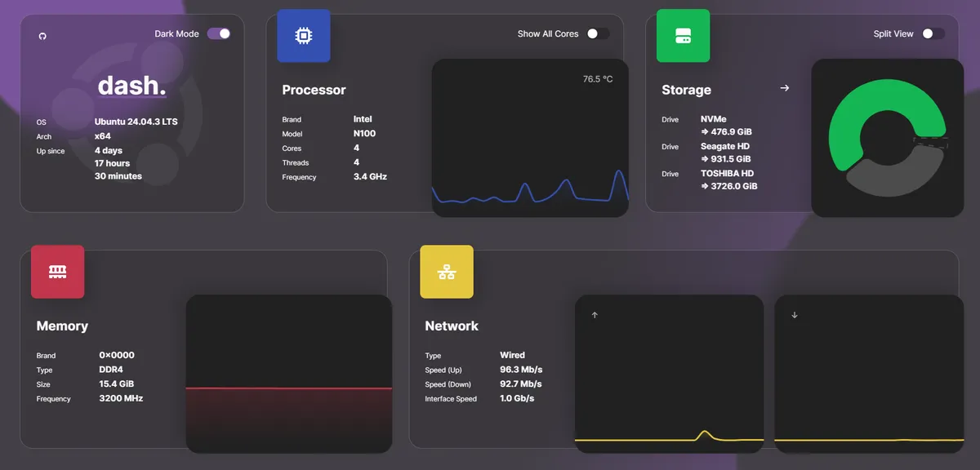Disable the Dark Mode toggle
The width and height of the screenshot is (980, 470).
218,33
